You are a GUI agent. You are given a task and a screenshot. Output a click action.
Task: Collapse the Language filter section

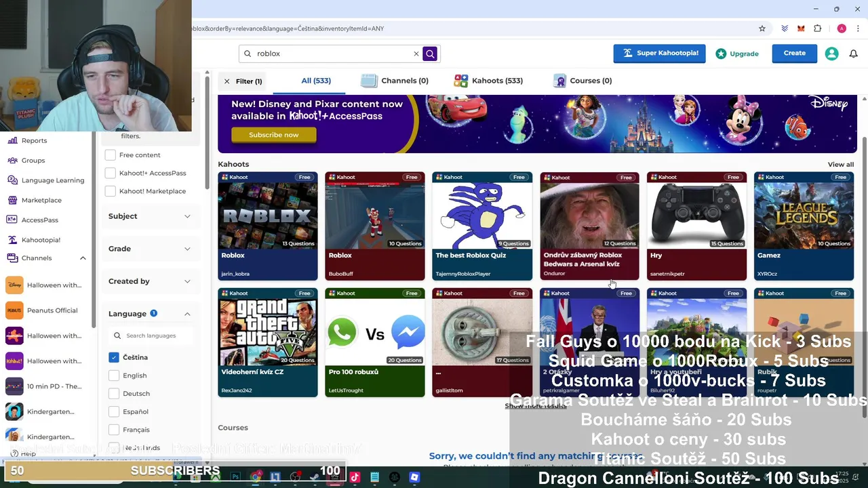click(x=187, y=314)
